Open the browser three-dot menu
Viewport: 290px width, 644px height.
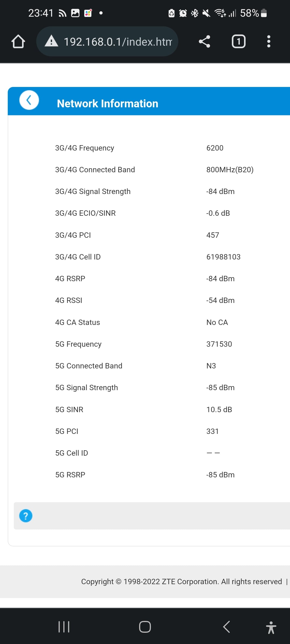point(269,42)
